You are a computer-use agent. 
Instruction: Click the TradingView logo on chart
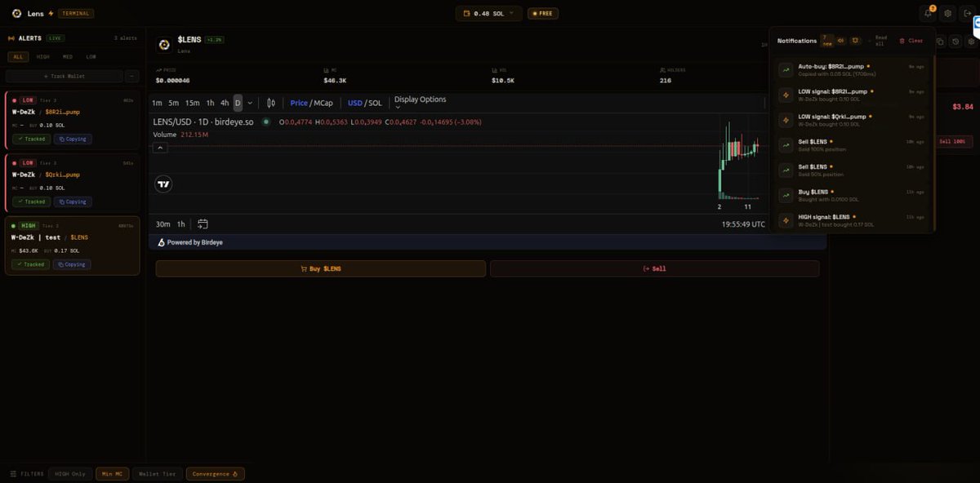pyautogui.click(x=163, y=184)
